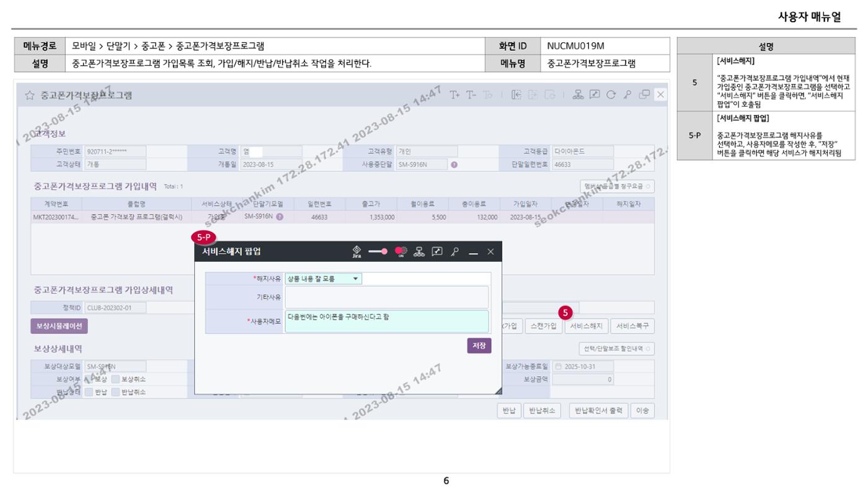This screenshot has width=868, height=489.
Task: Click the 이송 button
Action: click(643, 411)
